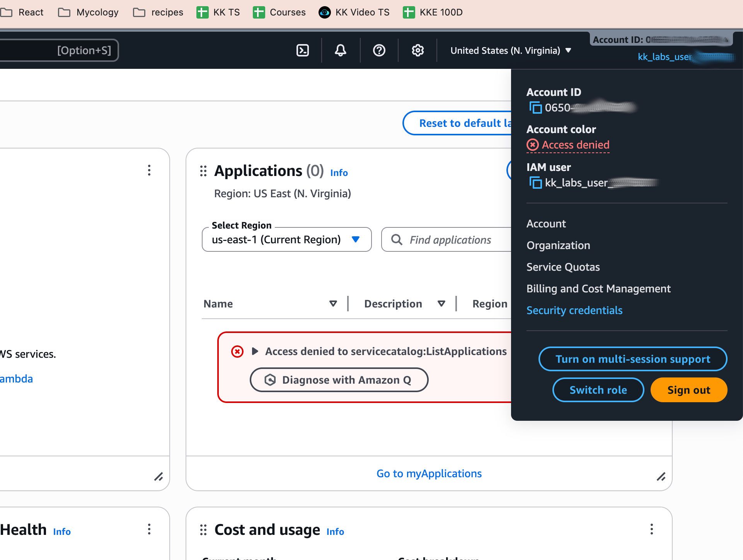
Task: Click resize handle of Applications widget
Action: (661, 476)
